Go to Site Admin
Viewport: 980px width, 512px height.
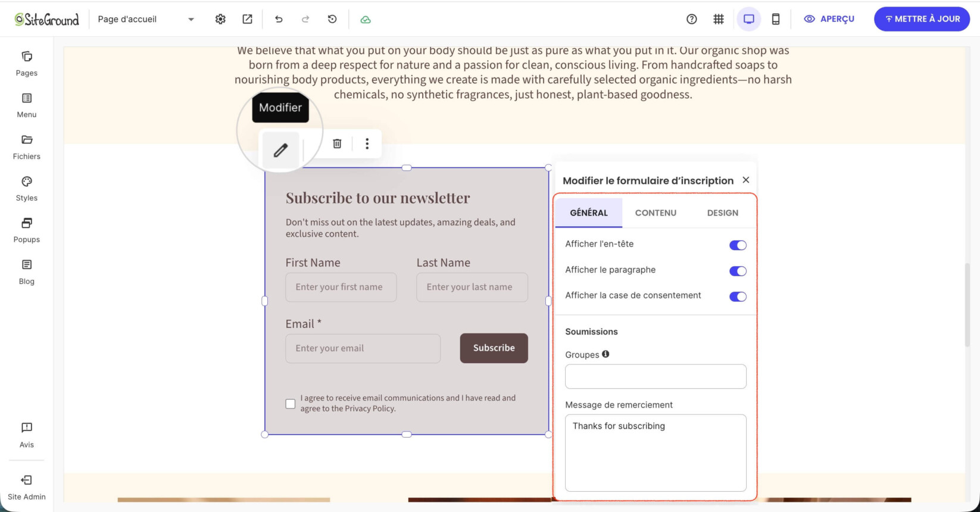[x=27, y=487]
